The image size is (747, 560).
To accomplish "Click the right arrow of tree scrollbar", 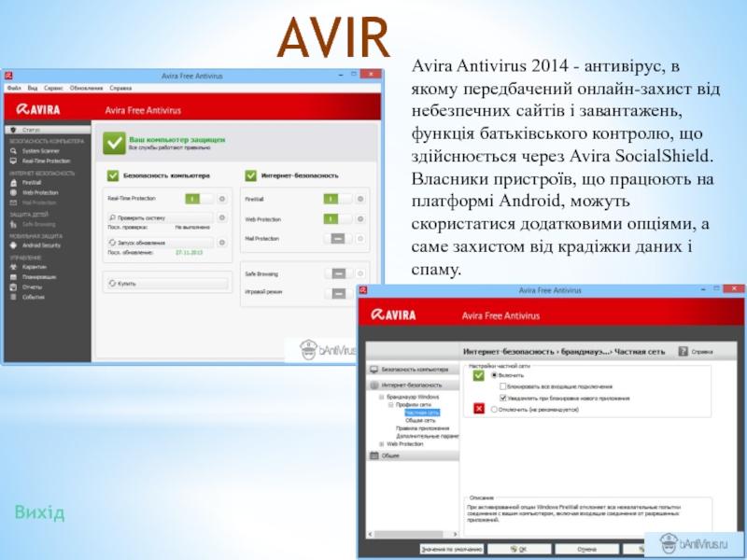I will 455,534.
